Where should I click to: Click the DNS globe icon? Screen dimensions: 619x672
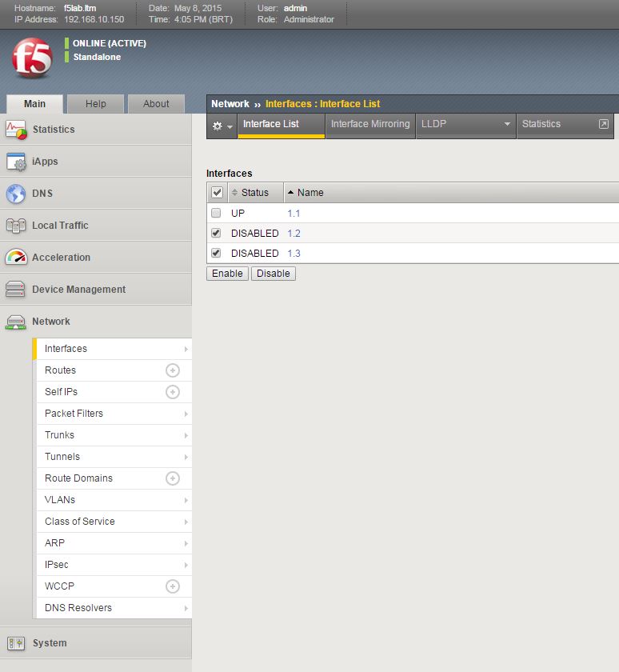click(x=16, y=194)
